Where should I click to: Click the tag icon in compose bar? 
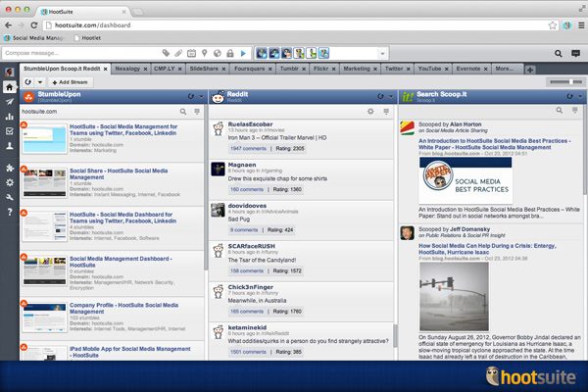point(166,53)
